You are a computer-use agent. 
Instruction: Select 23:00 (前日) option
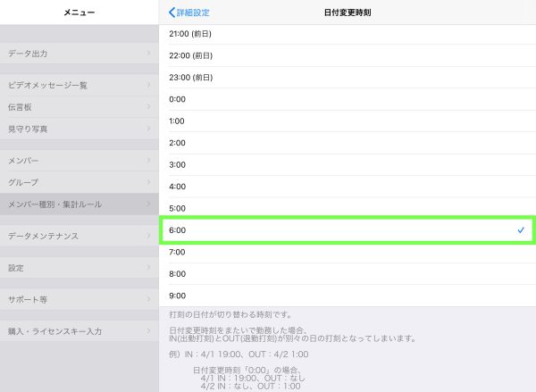tap(347, 78)
